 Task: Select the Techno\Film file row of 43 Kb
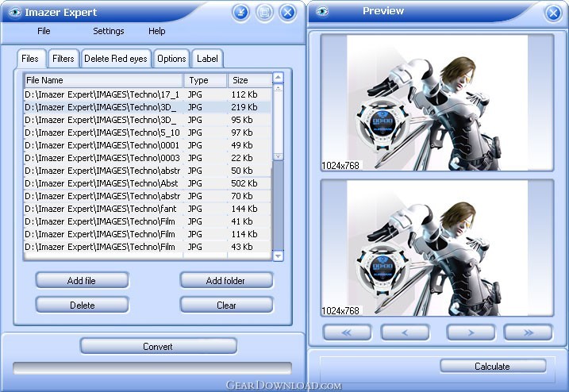point(148,247)
